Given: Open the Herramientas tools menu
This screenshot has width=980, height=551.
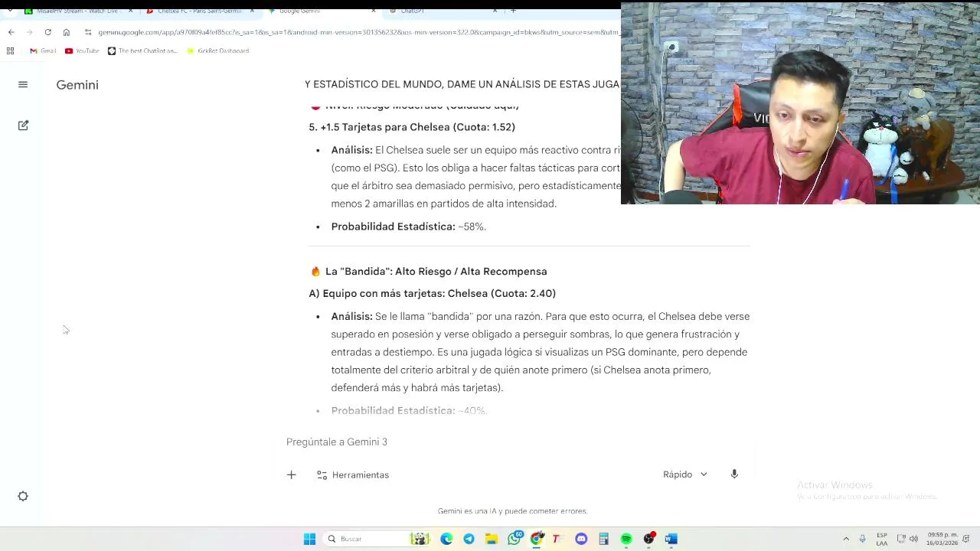Looking at the screenshot, I should click(x=353, y=475).
